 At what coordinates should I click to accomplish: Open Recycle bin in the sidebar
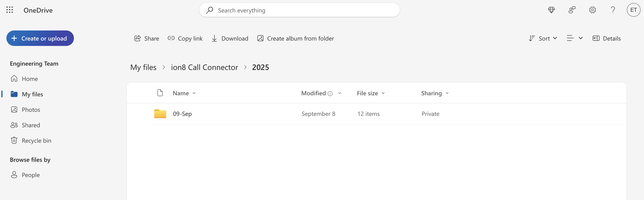pos(36,141)
